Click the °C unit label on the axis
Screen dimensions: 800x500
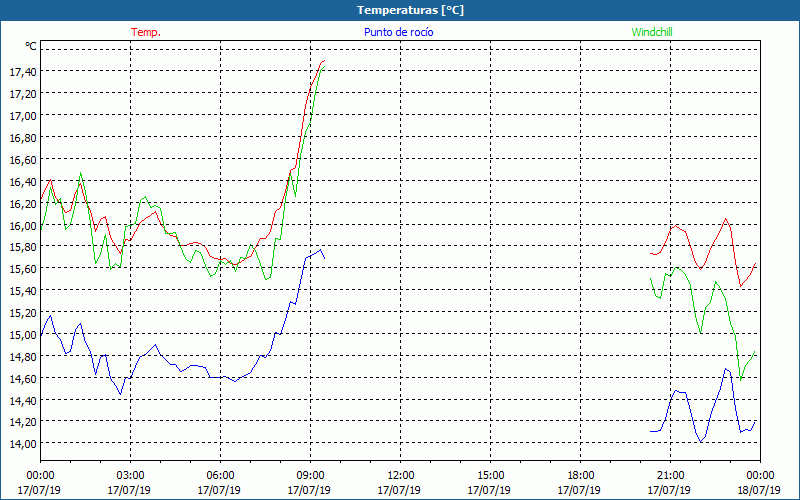[31, 46]
